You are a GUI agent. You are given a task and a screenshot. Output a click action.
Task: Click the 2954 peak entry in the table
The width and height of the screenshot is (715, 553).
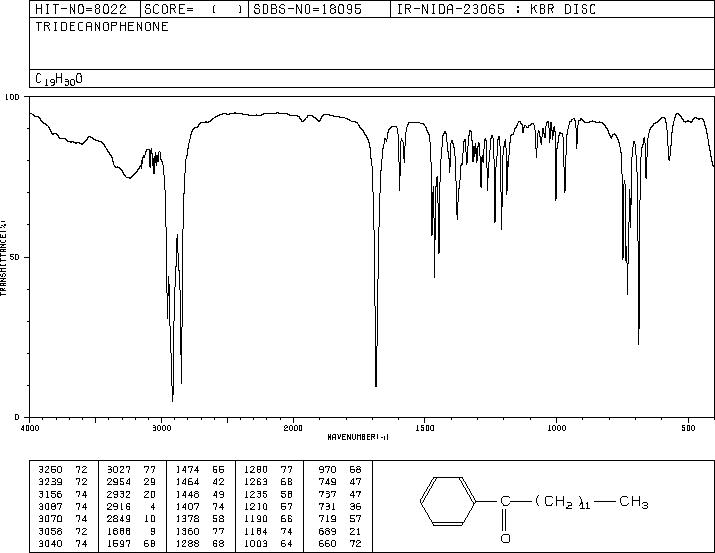131,482
